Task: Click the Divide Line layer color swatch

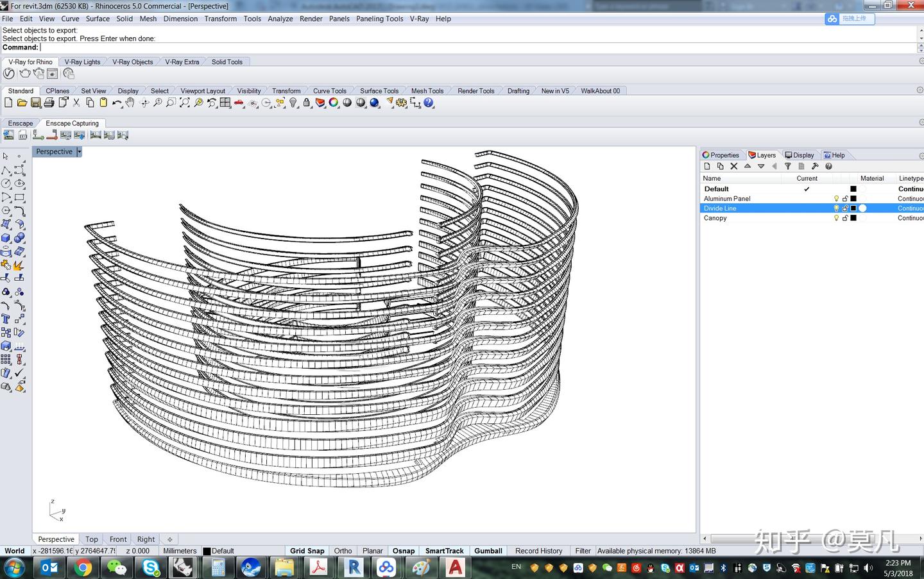Action: [853, 208]
